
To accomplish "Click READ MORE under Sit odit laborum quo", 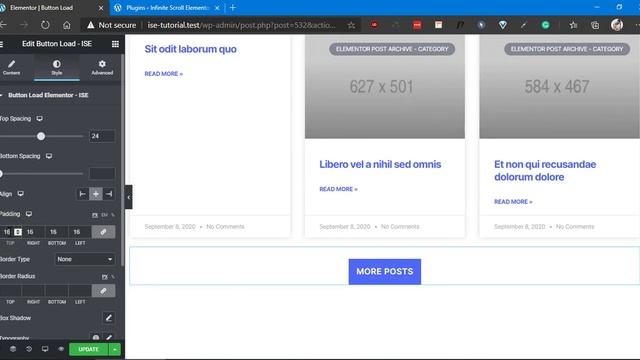I will (x=164, y=74).
